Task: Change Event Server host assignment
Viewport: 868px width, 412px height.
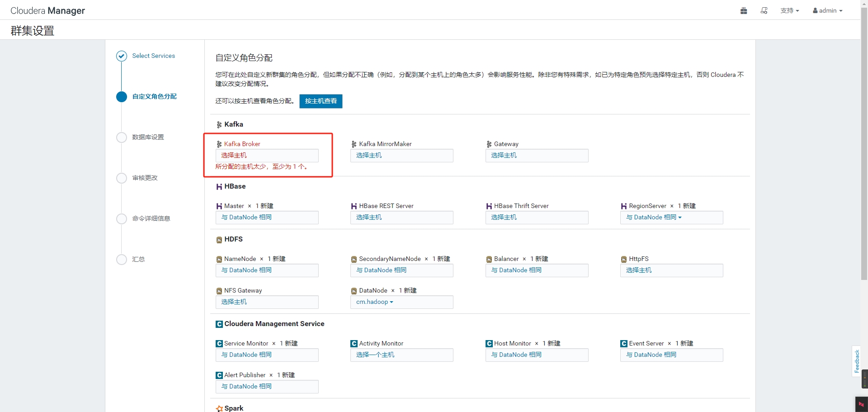Action: click(672, 355)
